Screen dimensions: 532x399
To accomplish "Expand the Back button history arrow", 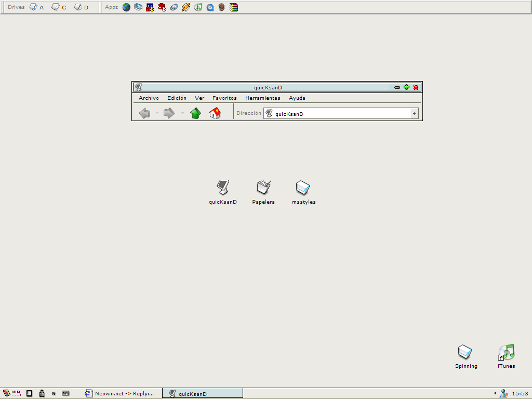I will 157,113.
